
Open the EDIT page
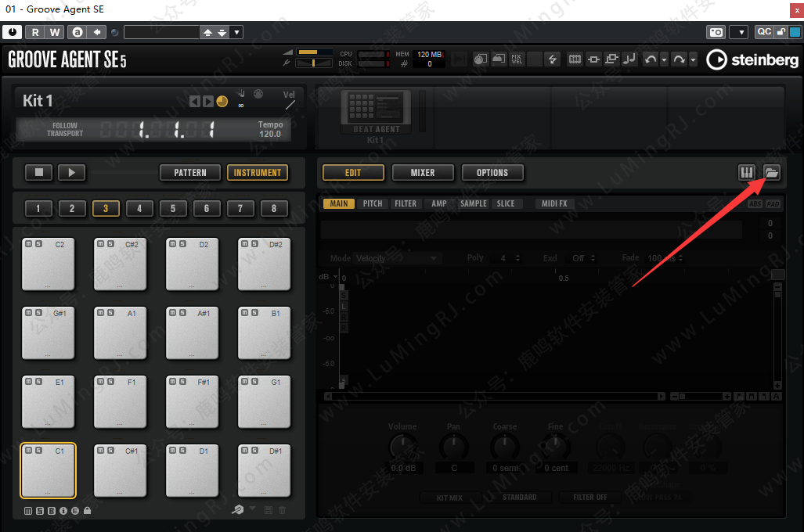click(x=353, y=173)
